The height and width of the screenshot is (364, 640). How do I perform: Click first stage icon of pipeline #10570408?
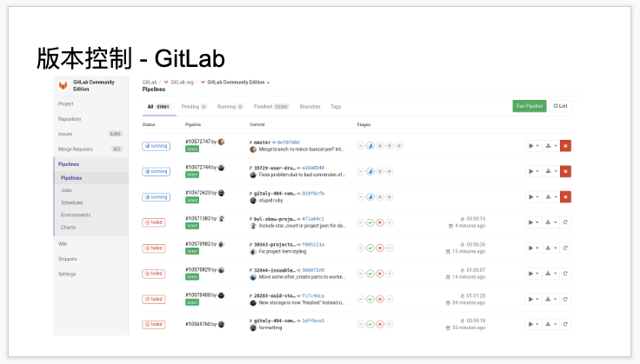click(x=360, y=299)
